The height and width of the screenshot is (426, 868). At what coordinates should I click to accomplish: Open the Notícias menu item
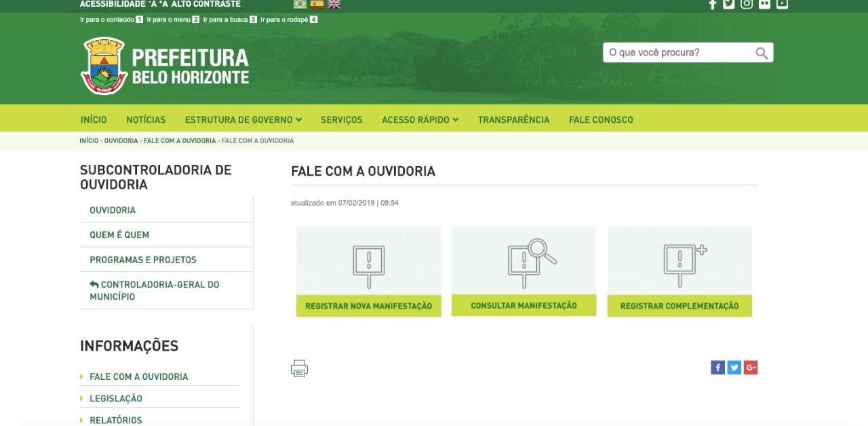pos(146,119)
